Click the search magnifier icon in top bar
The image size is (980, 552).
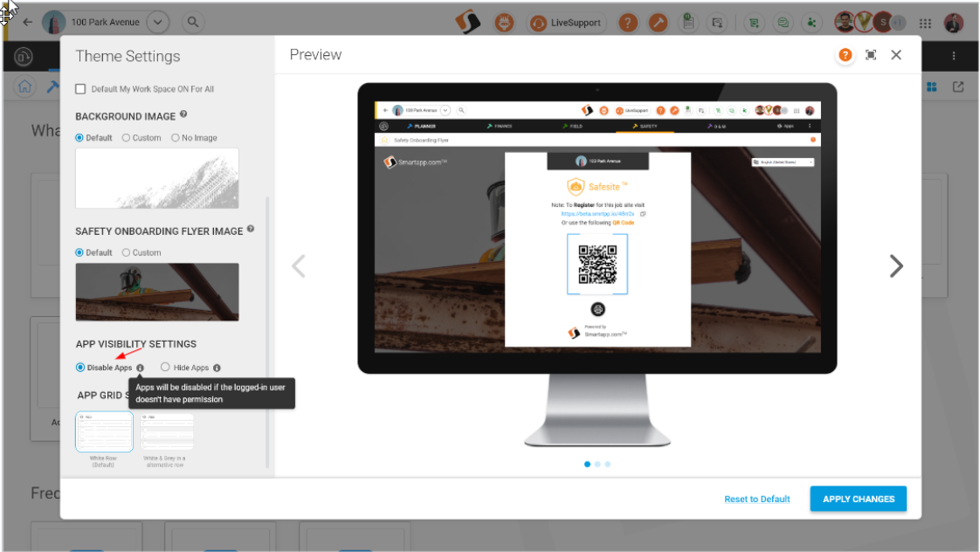click(x=192, y=22)
